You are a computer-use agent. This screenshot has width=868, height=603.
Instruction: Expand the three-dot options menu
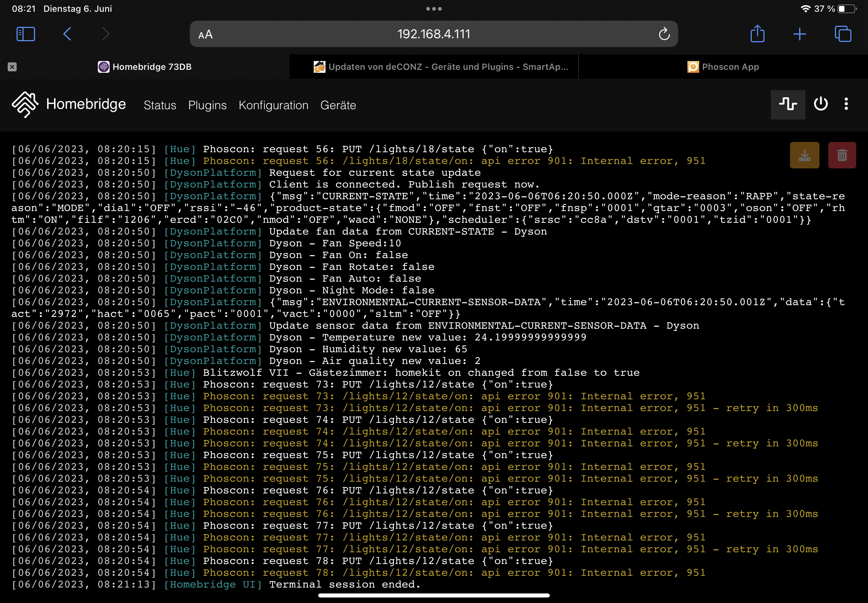tap(846, 104)
